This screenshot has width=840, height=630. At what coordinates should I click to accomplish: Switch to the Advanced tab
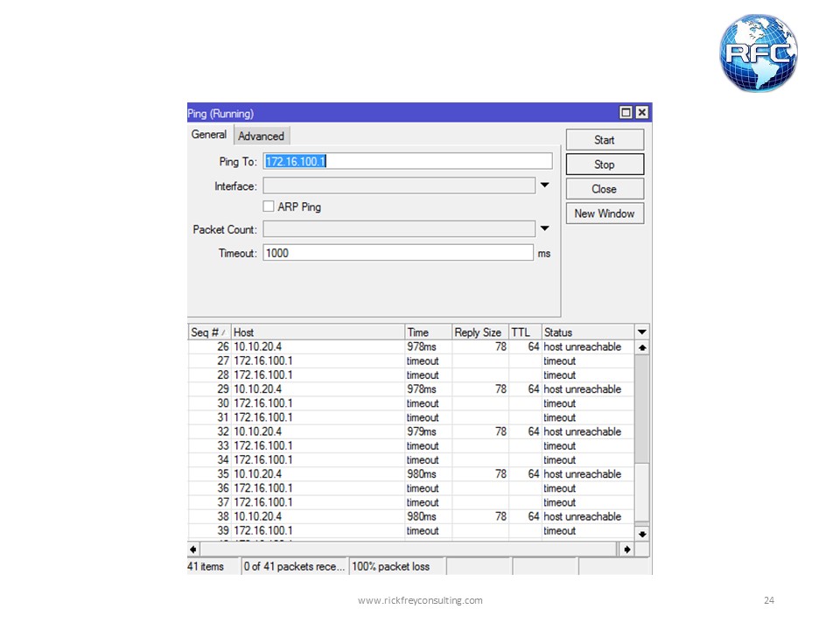coord(262,135)
